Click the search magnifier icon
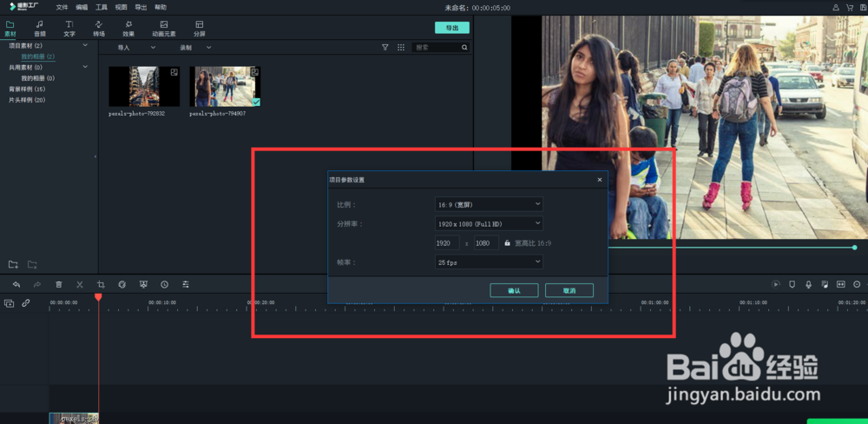 tap(464, 48)
